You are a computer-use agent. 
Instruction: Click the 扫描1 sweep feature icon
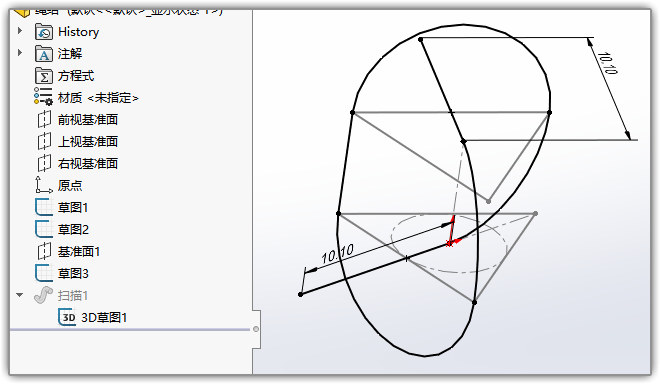43,295
